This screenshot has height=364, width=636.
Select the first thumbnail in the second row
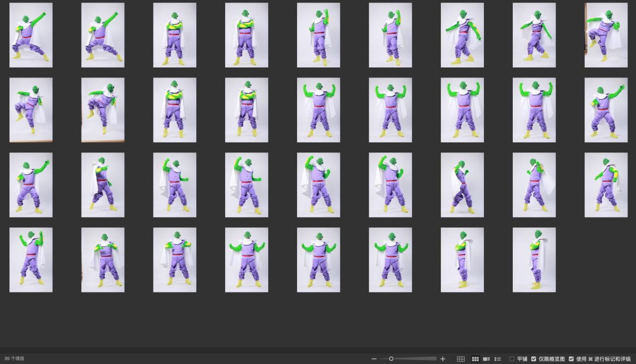tap(31, 110)
